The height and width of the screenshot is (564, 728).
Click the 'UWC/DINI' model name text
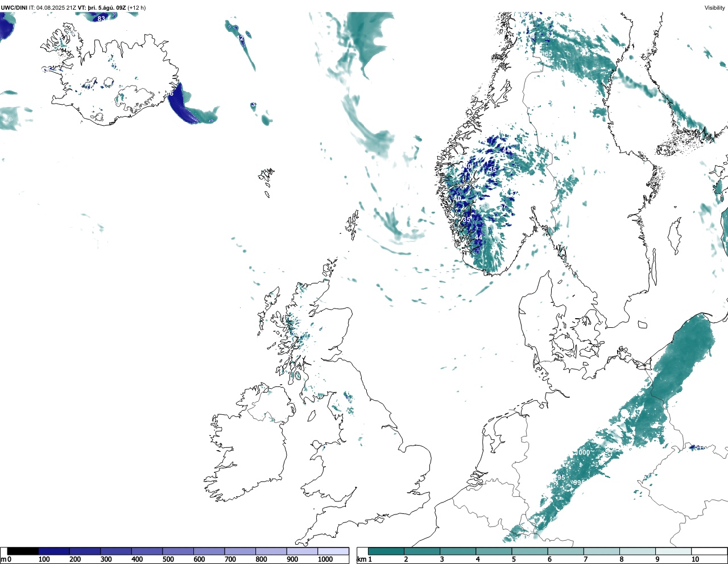[x=14, y=7]
